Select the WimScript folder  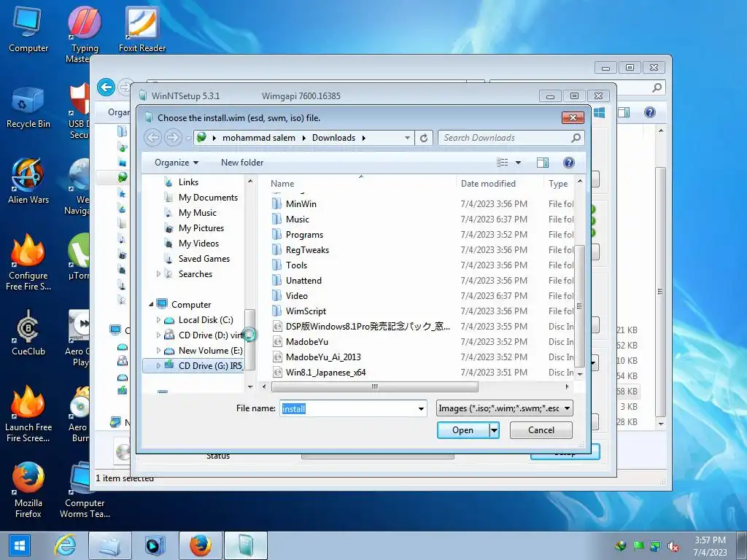[306, 311]
